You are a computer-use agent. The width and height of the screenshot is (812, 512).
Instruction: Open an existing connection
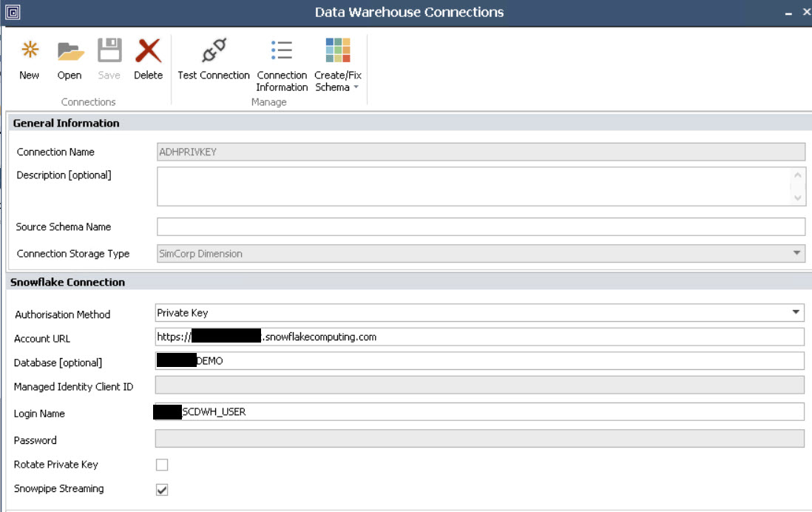point(70,59)
